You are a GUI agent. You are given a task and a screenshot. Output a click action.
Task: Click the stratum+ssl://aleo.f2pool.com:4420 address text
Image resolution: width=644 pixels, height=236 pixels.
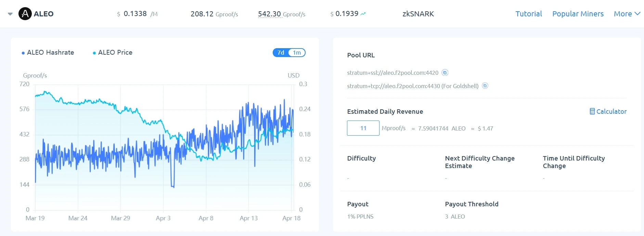pyautogui.click(x=392, y=73)
